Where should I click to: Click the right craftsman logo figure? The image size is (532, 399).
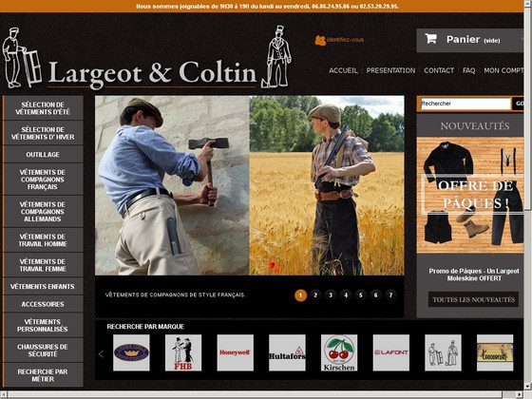[276, 57]
